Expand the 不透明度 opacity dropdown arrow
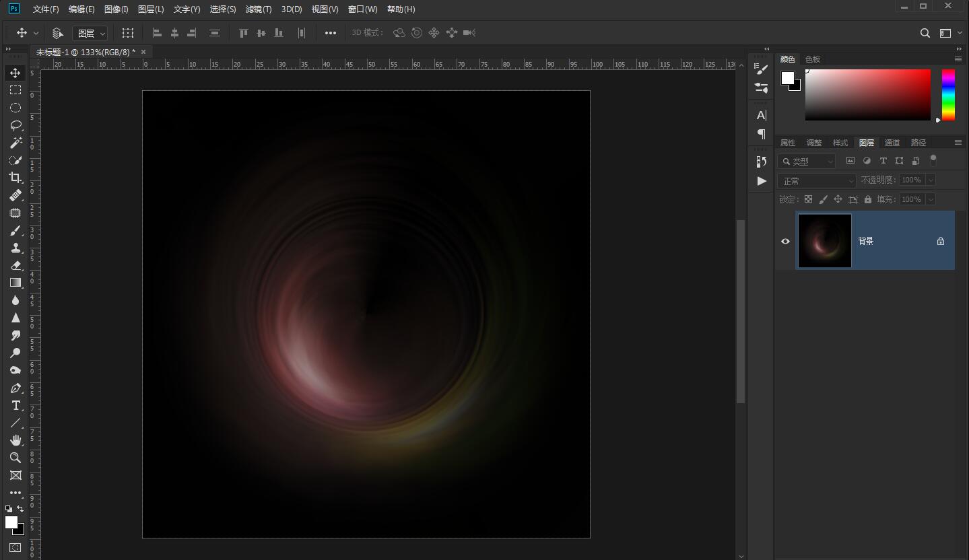This screenshot has height=560, width=969. (x=931, y=180)
